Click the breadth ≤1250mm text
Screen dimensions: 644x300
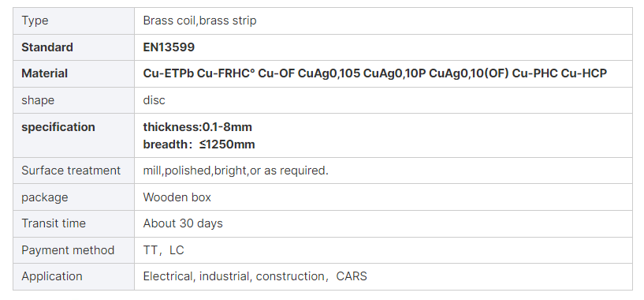[199, 144]
